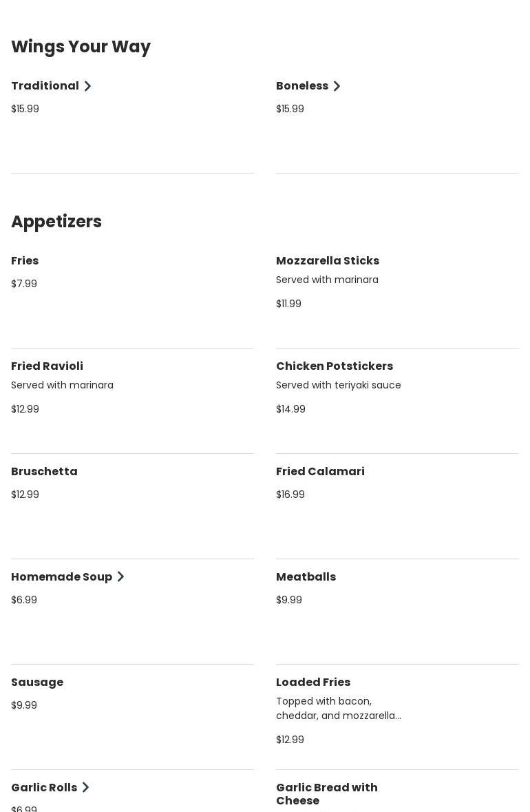530x812 pixels.
Task: Click the Homemade Soup title
Action: tap(61, 577)
